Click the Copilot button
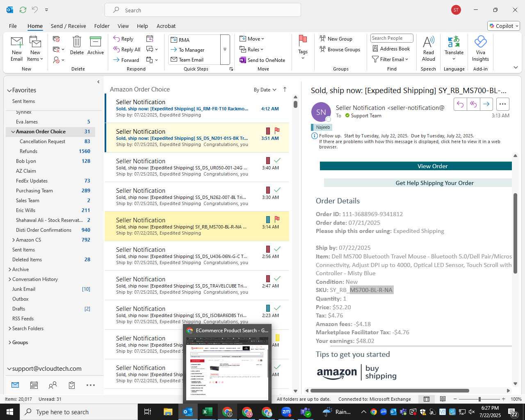Viewport: 525px width, 420px height. [504, 26]
